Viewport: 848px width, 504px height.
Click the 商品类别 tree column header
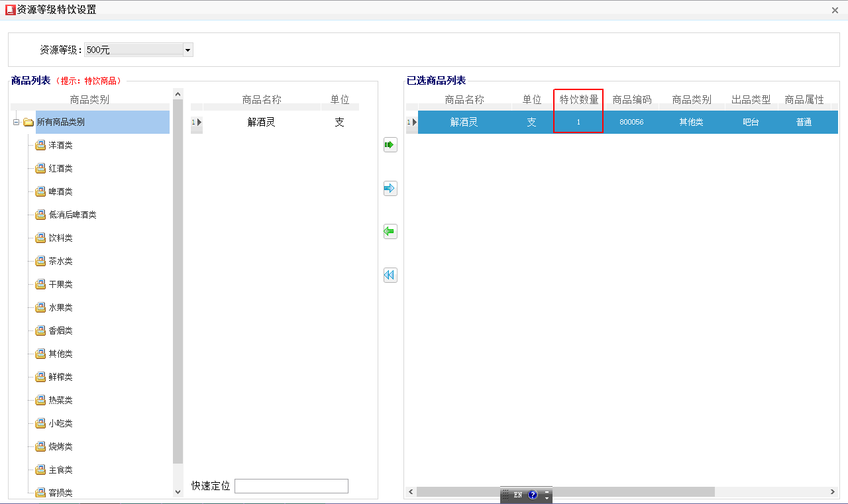[90, 99]
